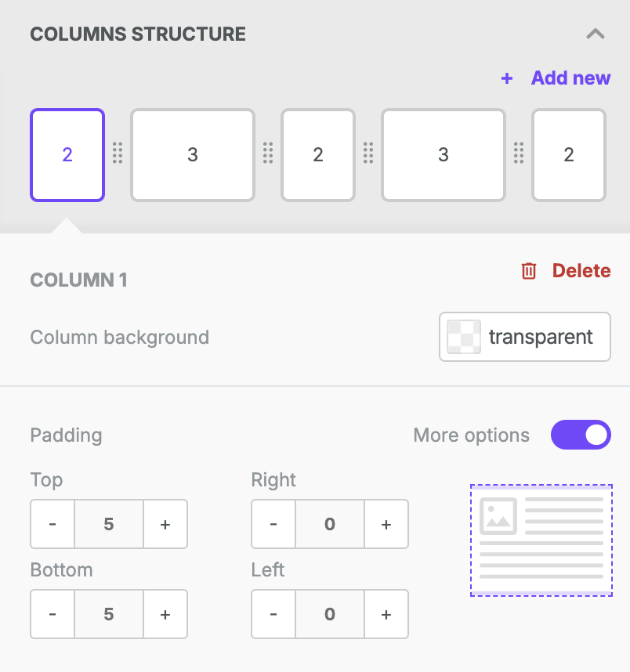Click the padding preview layout thumbnail
This screenshot has width=630, height=672.
(541, 540)
